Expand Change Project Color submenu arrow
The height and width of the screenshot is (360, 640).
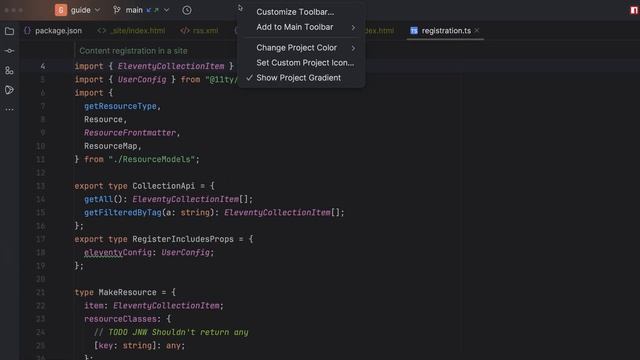[353, 48]
